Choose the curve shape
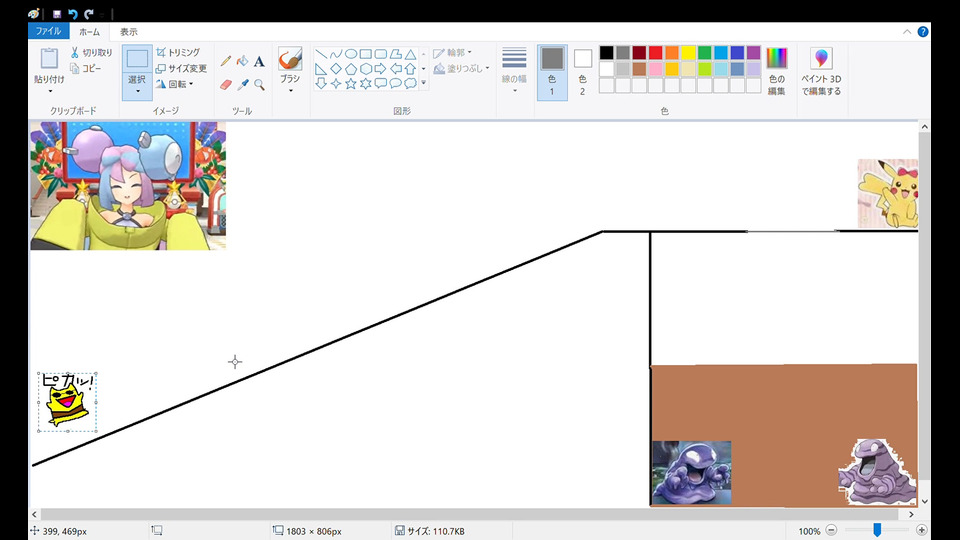 (x=336, y=54)
